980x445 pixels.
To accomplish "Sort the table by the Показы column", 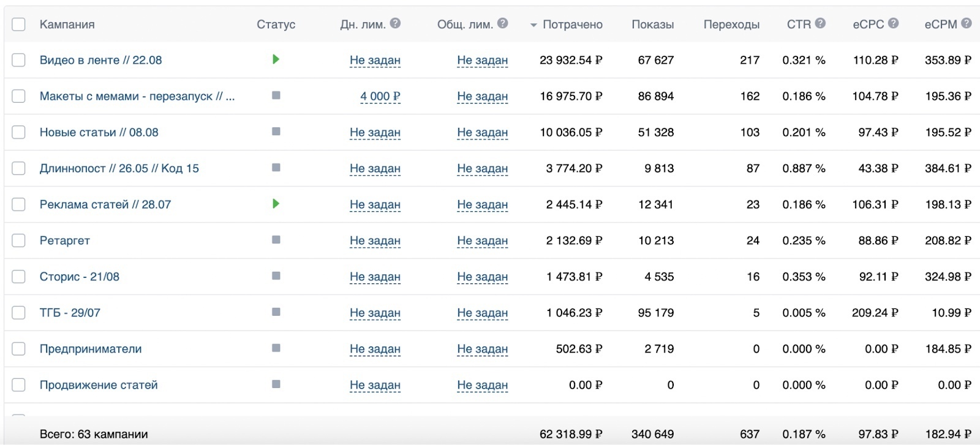I will pyautogui.click(x=652, y=24).
